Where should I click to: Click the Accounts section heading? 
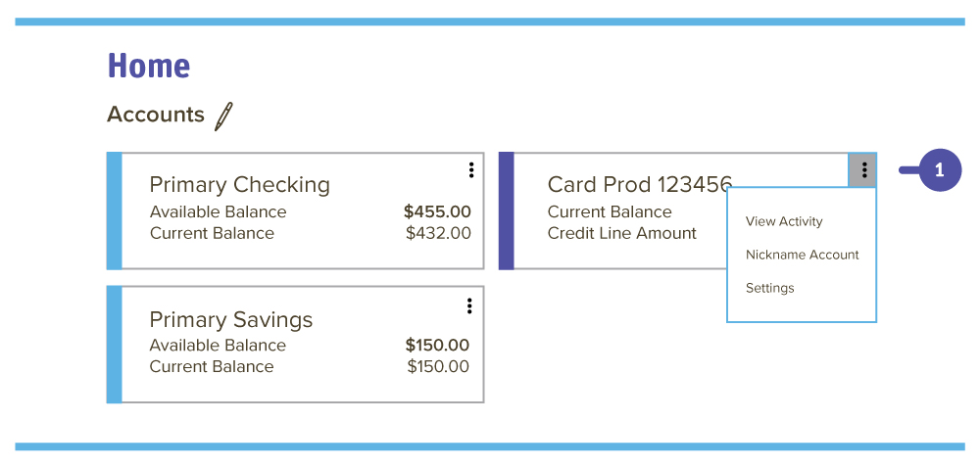click(156, 115)
